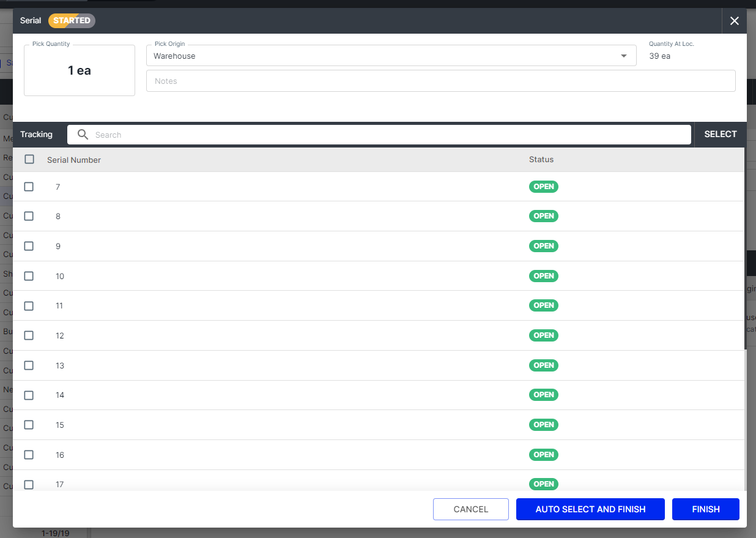Click the search magnifier icon in Tracking bar
This screenshot has width=756, height=538.
[83, 135]
